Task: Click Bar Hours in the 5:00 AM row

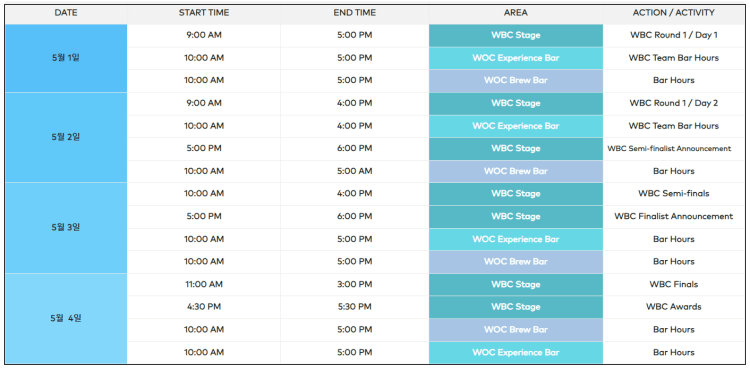Action: (x=673, y=171)
